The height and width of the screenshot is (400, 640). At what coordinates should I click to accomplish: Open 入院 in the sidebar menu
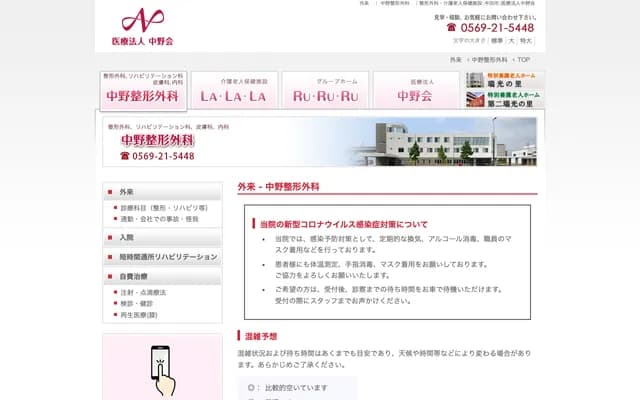[162, 238]
